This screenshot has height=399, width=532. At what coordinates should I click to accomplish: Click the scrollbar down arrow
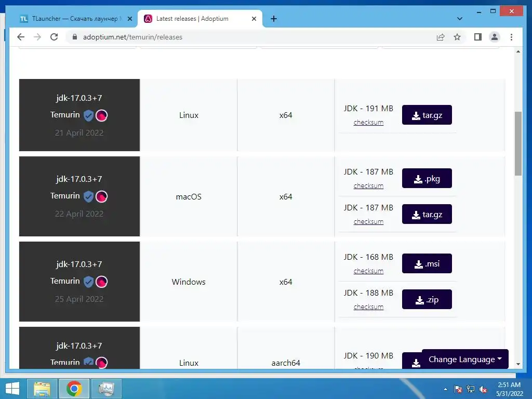518,364
